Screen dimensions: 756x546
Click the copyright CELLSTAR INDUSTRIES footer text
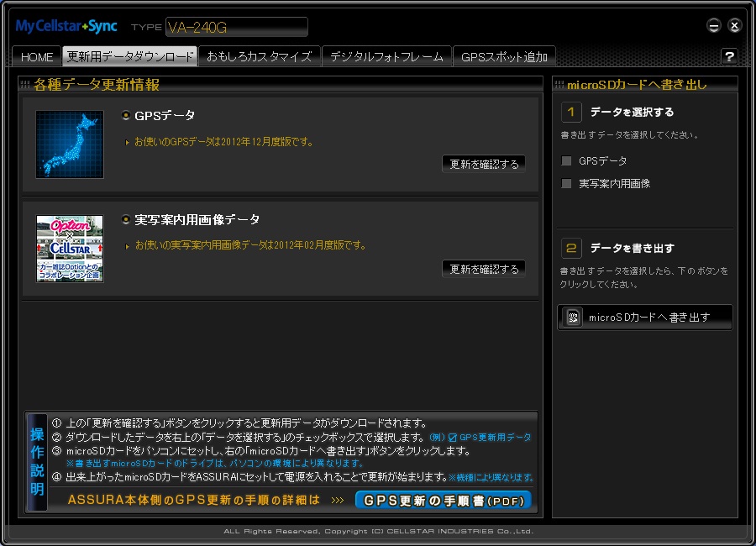[x=379, y=531]
